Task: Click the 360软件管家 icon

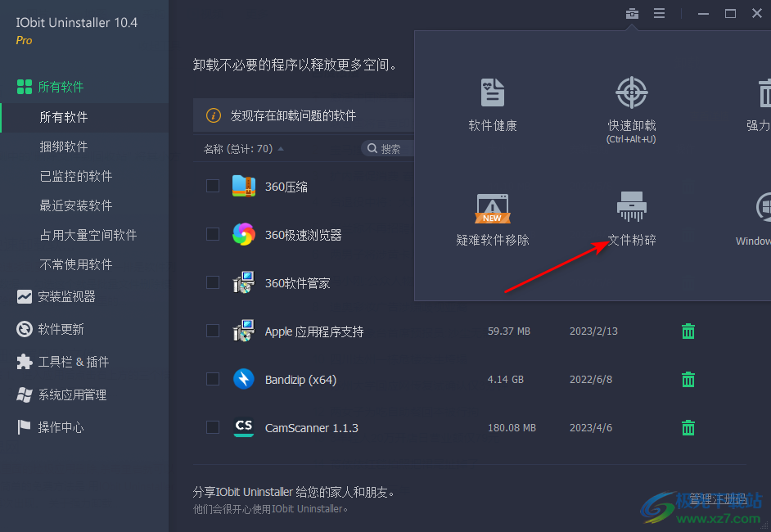Action: [243, 282]
